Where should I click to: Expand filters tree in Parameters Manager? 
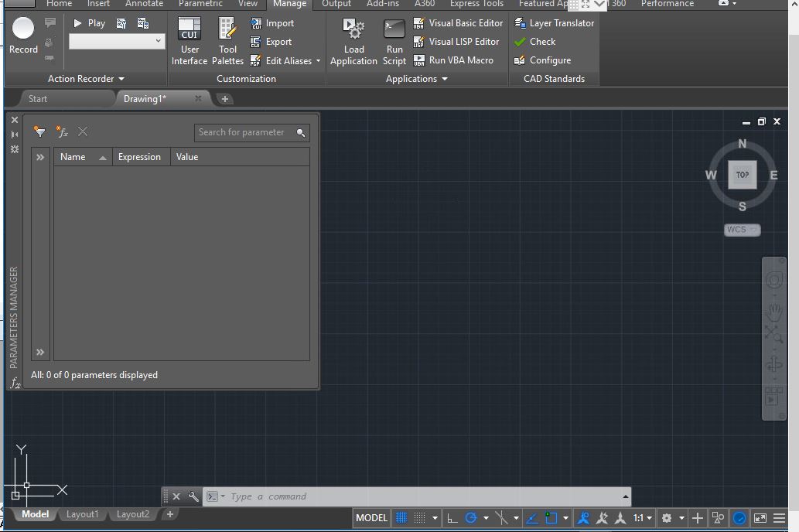pyautogui.click(x=40, y=158)
